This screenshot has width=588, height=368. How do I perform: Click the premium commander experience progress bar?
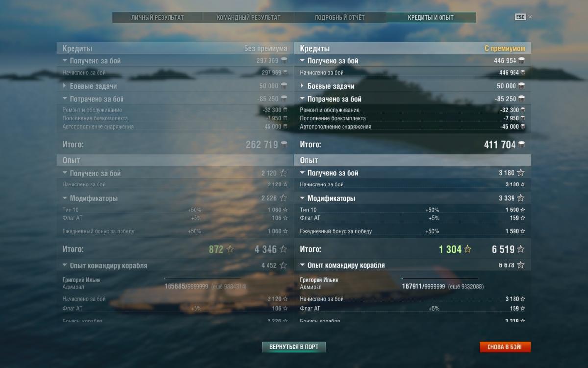click(440, 279)
